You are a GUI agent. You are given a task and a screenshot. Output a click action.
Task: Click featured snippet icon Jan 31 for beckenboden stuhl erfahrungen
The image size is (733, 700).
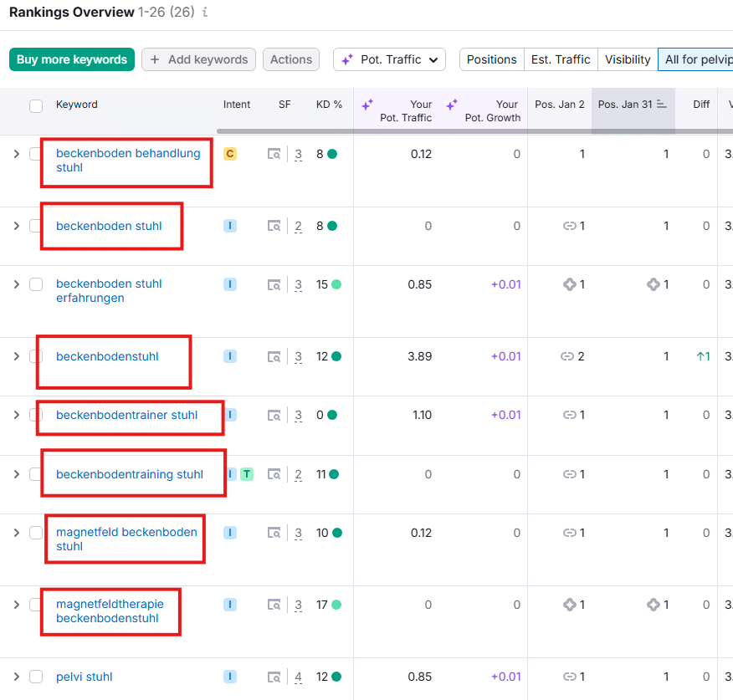click(653, 284)
